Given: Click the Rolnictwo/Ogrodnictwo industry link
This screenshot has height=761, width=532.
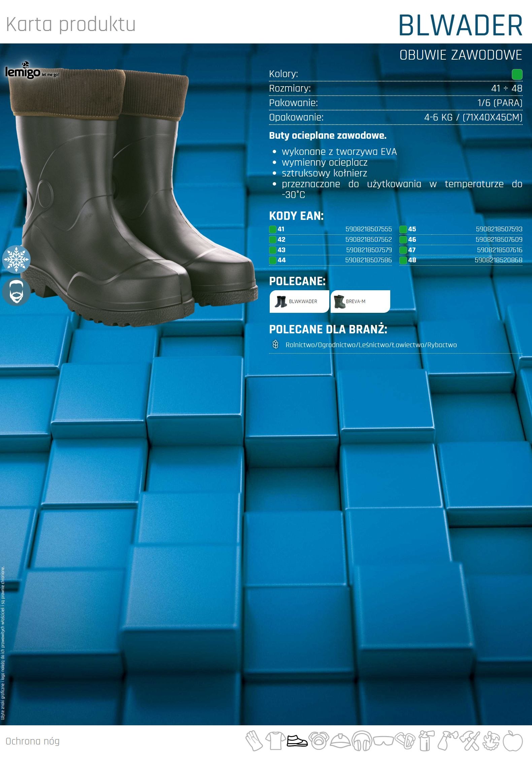Looking at the screenshot, I should [371, 345].
